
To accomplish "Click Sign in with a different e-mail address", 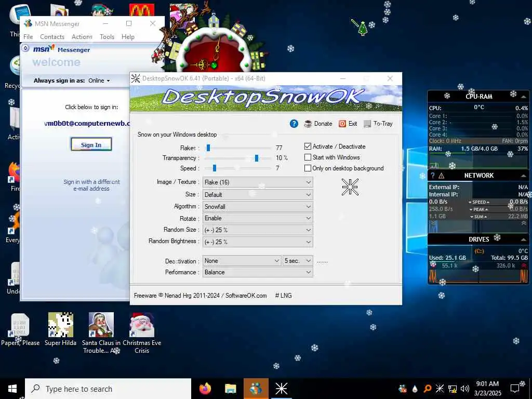I will pos(91,185).
